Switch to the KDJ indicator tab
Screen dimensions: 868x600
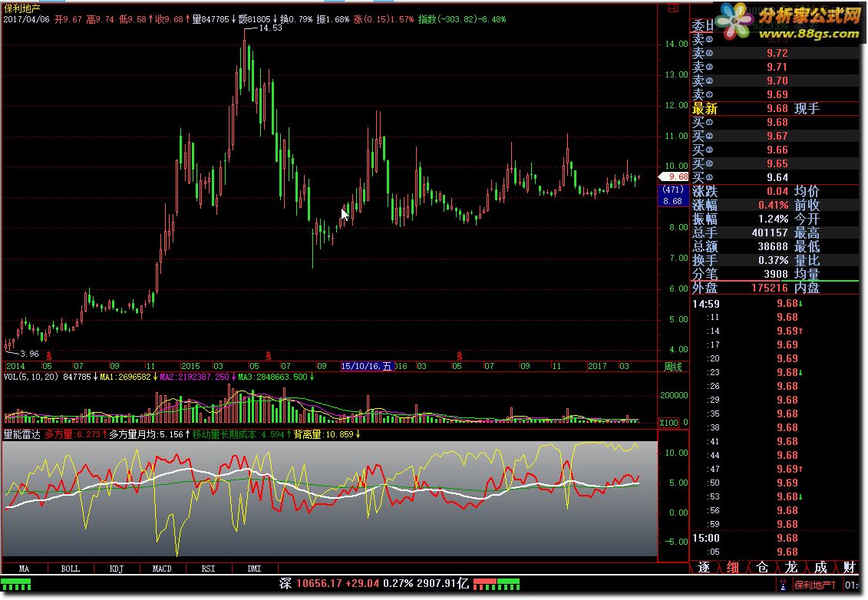click(116, 569)
